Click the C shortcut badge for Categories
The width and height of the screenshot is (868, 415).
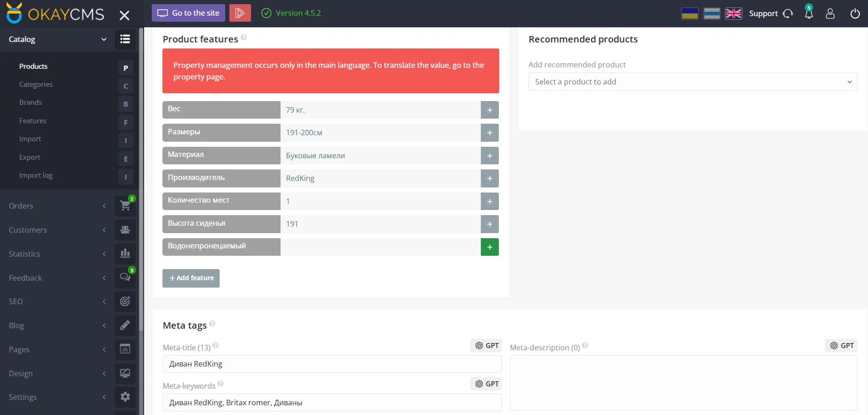[126, 86]
